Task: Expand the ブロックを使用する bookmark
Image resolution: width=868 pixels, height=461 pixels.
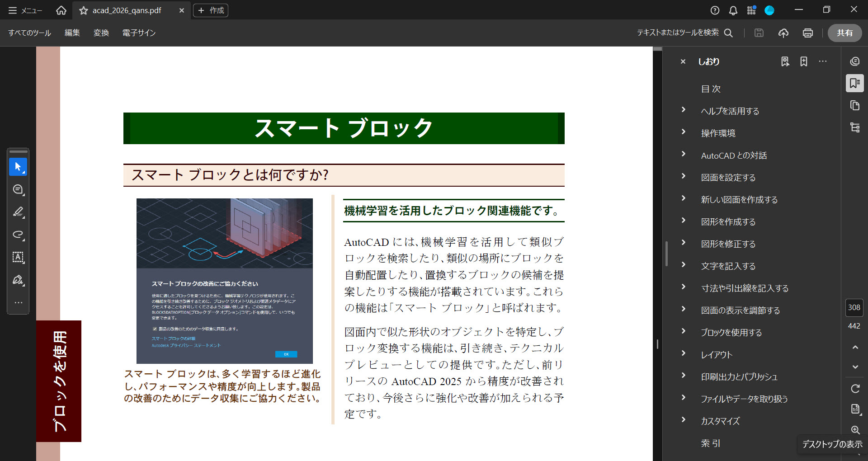Action: (683, 331)
